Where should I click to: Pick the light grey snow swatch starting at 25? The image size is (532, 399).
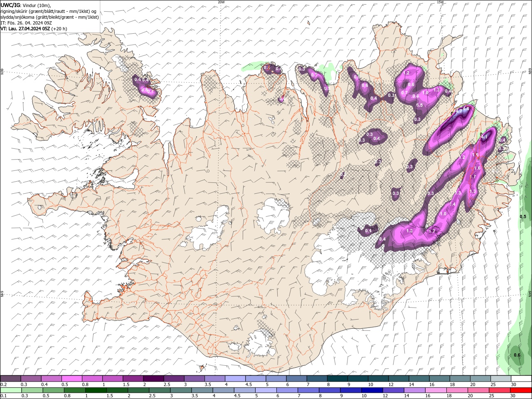[501, 379]
